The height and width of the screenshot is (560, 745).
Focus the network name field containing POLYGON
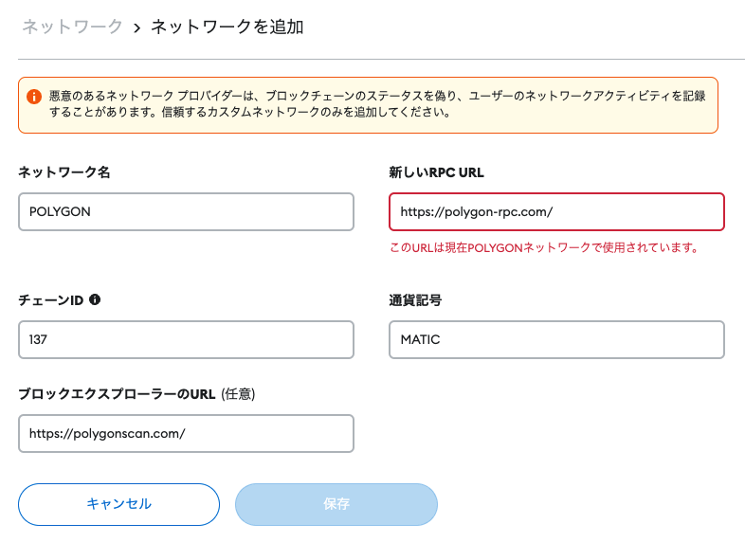click(x=186, y=212)
